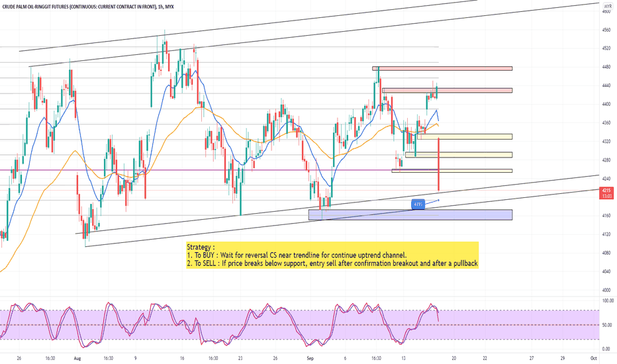Select the blue 4195 price callout label
This screenshot has height=364, width=617.
tap(418, 205)
